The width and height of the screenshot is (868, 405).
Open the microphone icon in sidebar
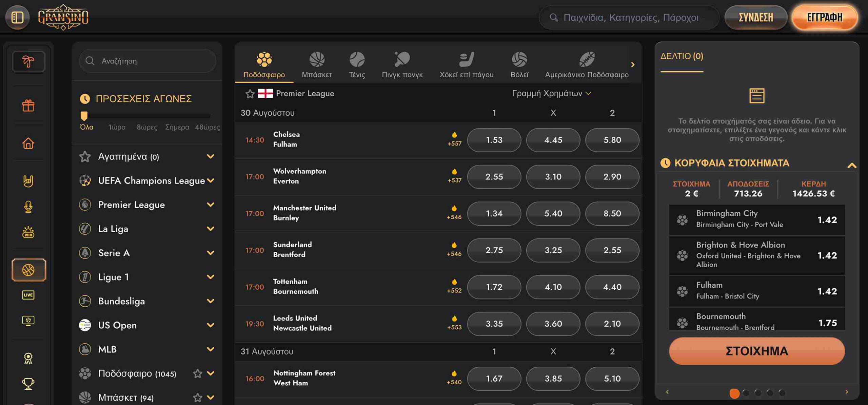coord(28,207)
